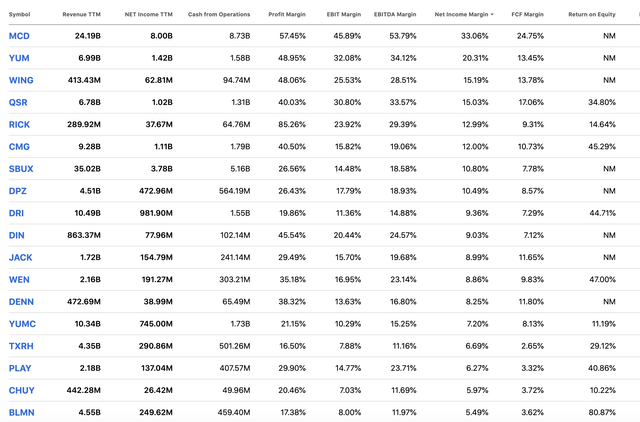Open the SBUX ticker link
640x422 pixels.
21,169
